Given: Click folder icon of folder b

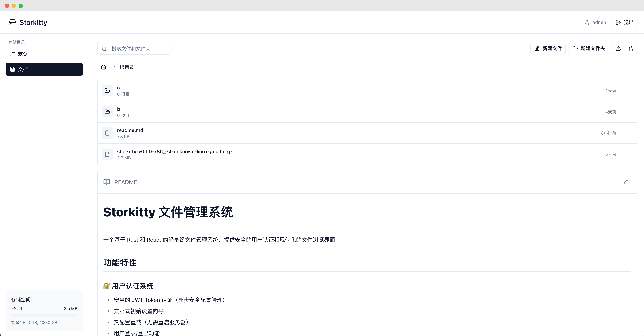Looking at the screenshot, I should coord(107,112).
